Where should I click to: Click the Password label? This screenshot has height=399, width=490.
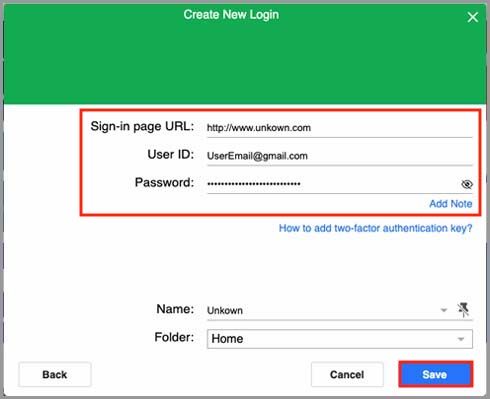click(164, 183)
